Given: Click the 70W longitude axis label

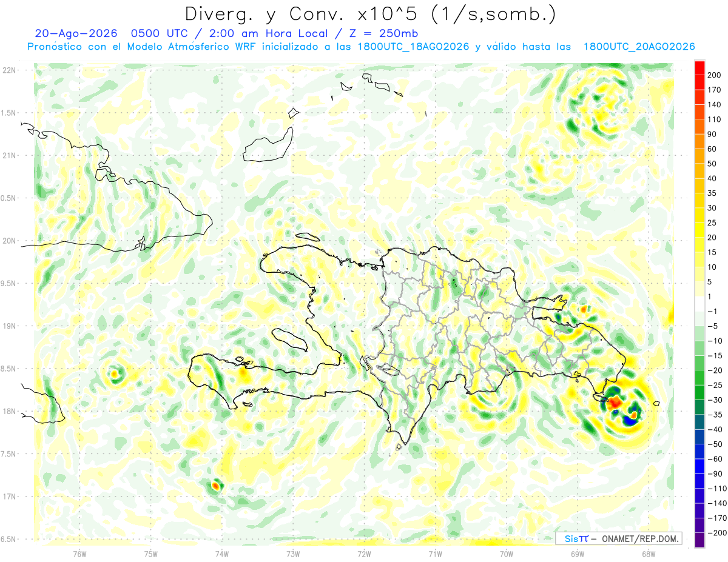Looking at the screenshot, I should [x=507, y=554].
